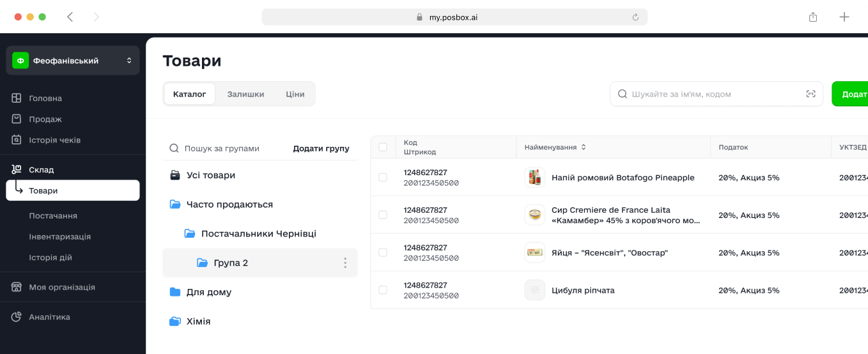The height and width of the screenshot is (354, 868).
Task: Open a new browser tab with plus
Action: coord(844,17)
